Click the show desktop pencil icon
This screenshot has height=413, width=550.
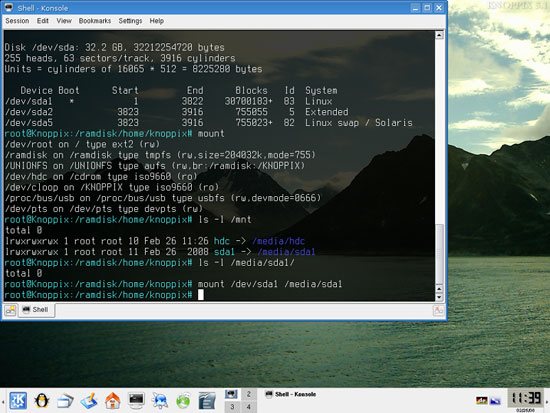pos(89,400)
